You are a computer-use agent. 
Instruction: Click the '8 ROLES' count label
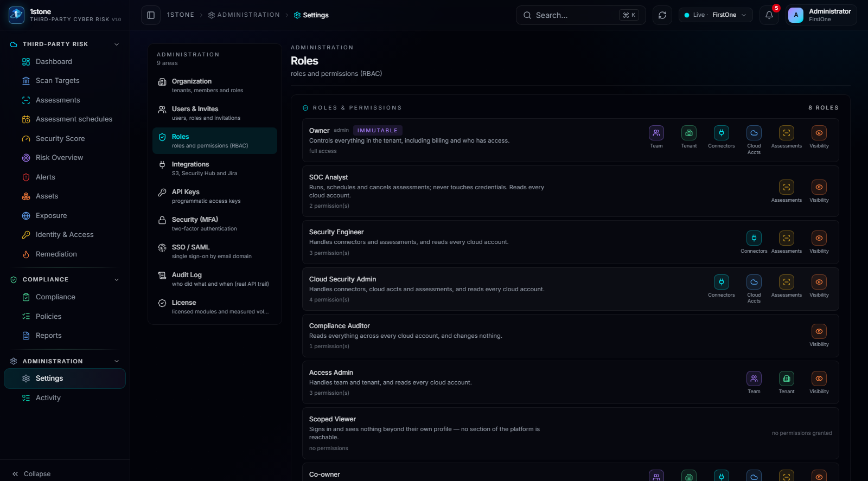(824, 108)
